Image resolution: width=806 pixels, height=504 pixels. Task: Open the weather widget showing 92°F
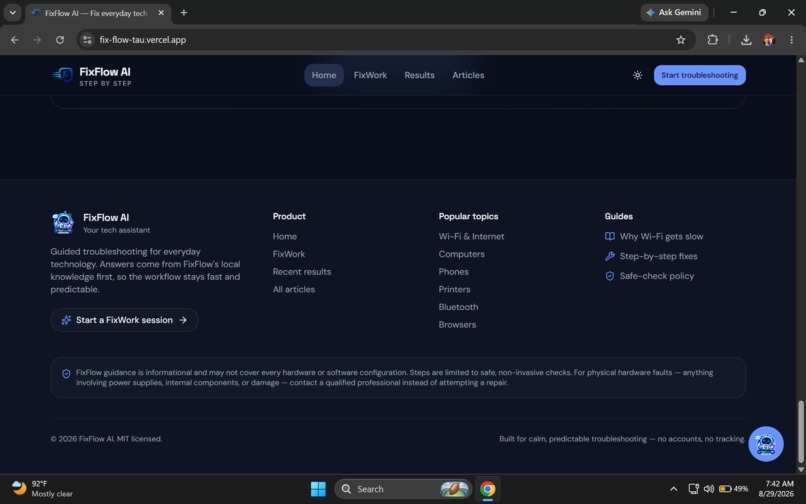[42, 489]
